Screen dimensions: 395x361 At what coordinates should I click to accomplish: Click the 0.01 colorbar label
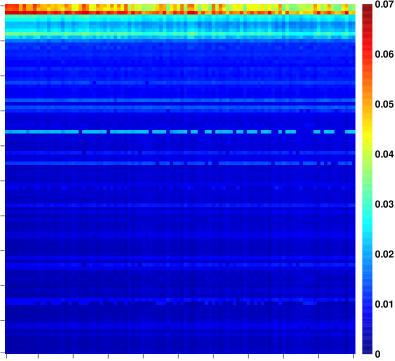tap(384, 304)
